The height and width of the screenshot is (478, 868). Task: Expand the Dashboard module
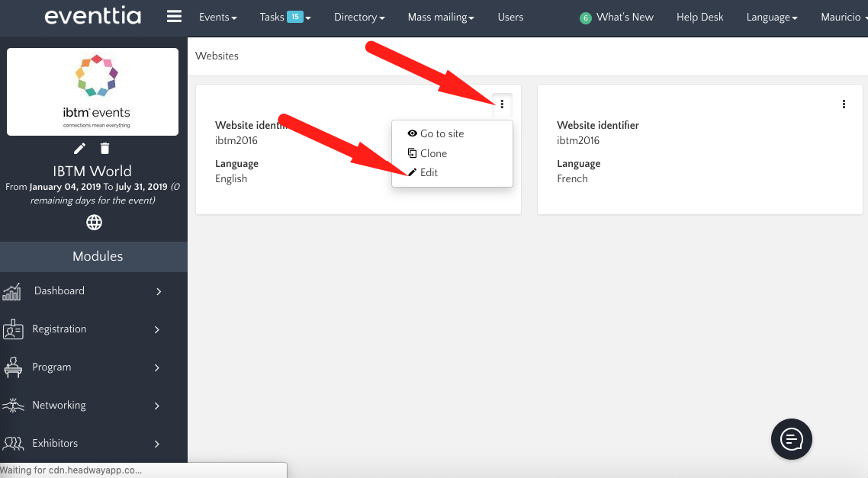coord(84,290)
